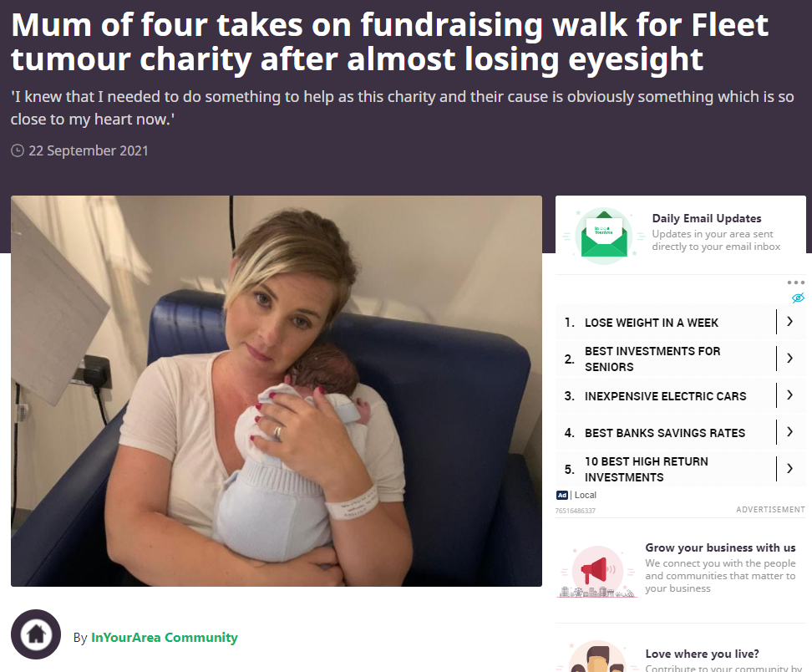Image resolution: width=812 pixels, height=672 pixels.
Task: Expand the Inexpensive Electric Cars chevron
Action: pos(789,395)
